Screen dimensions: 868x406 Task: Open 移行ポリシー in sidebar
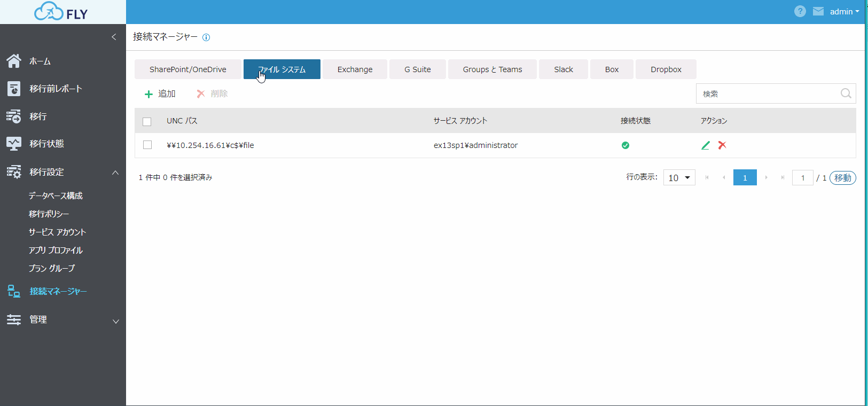tap(49, 214)
